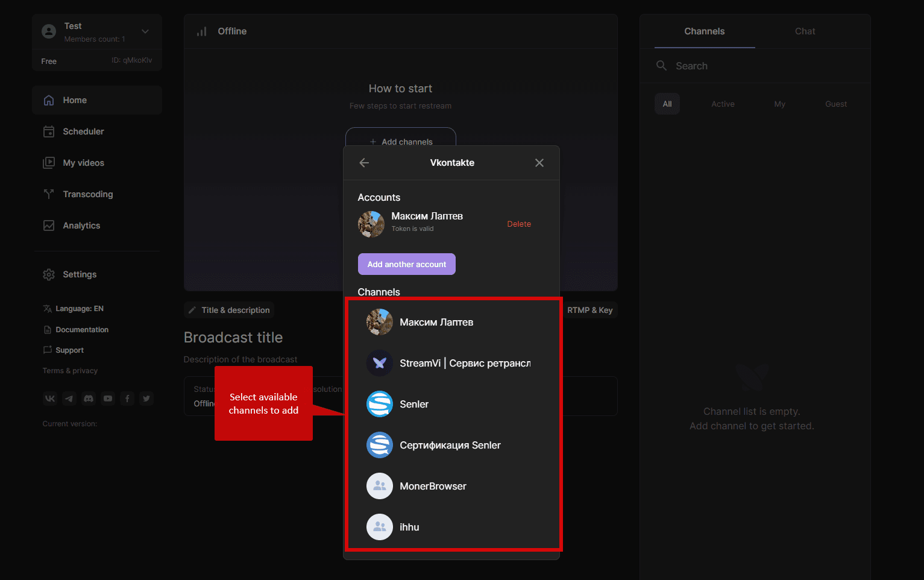Expand the Test workspace dropdown chevron

pyautogui.click(x=145, y=31)
